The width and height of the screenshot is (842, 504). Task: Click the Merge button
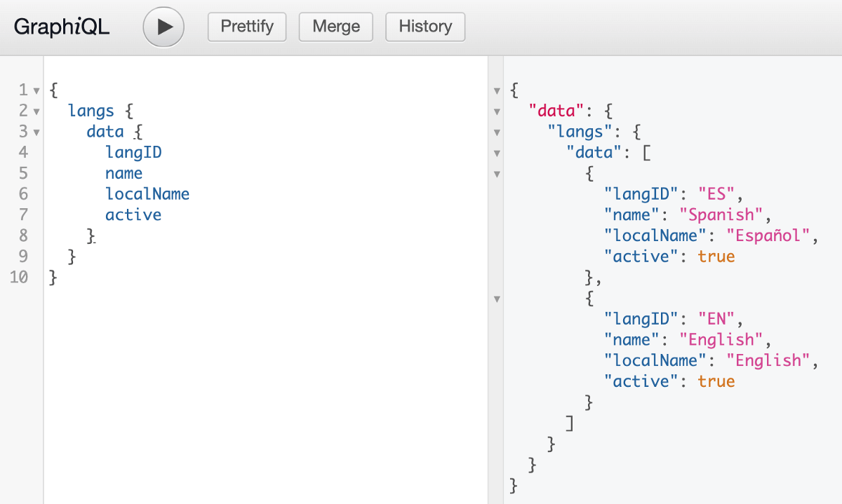click(335, 27)
